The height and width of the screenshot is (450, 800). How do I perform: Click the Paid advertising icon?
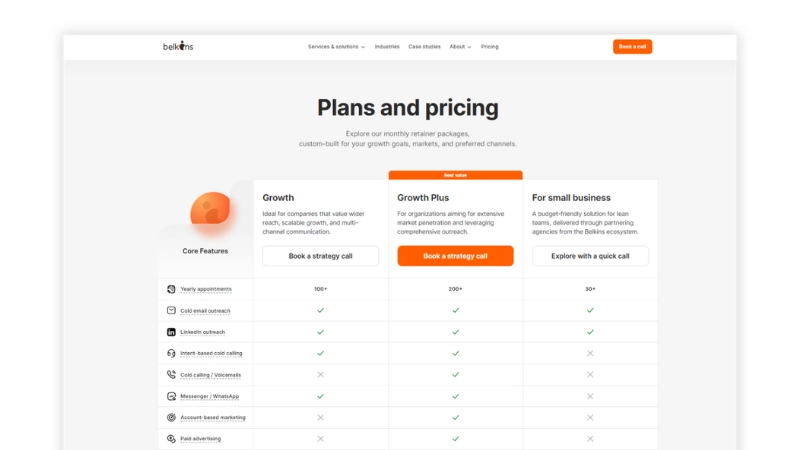pyautogui.click(x=171, y=439)
